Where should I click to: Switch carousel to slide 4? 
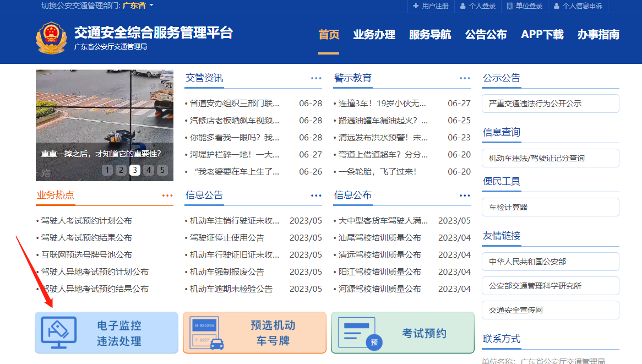click(149, 170)
